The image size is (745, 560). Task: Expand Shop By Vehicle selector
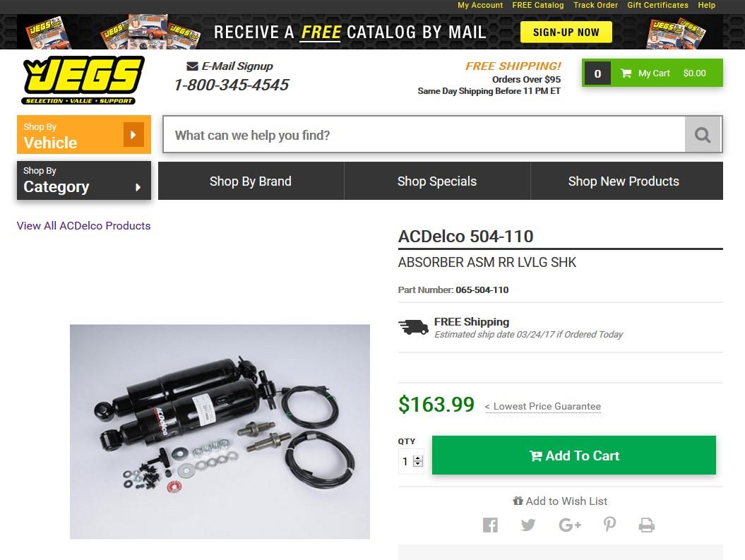click(x=84, y=134)
